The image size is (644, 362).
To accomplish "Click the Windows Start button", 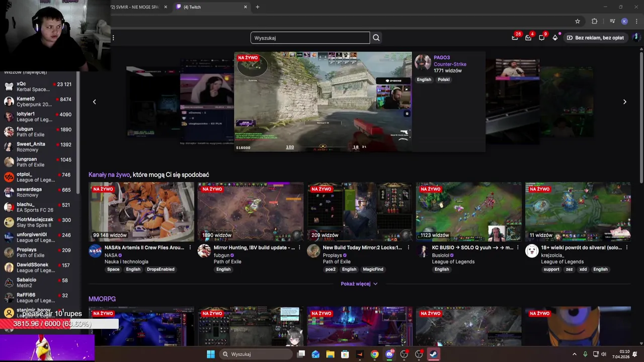I will click(211, 354).
